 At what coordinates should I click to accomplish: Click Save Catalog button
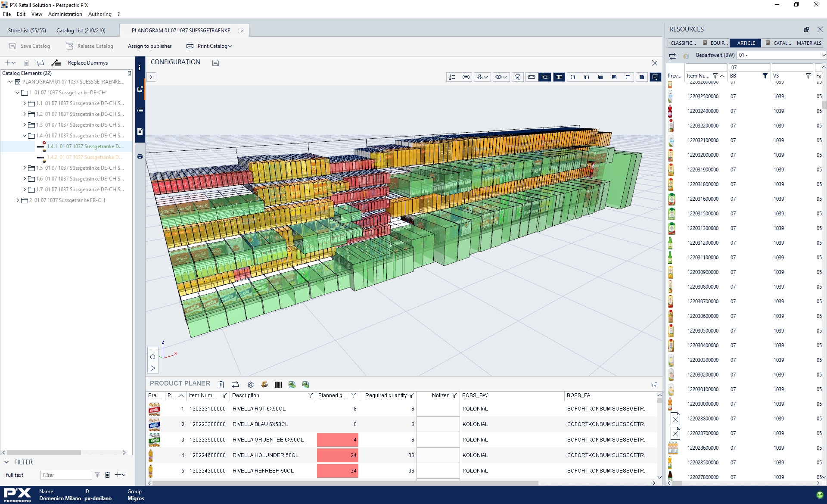click(x=30, y=46)
